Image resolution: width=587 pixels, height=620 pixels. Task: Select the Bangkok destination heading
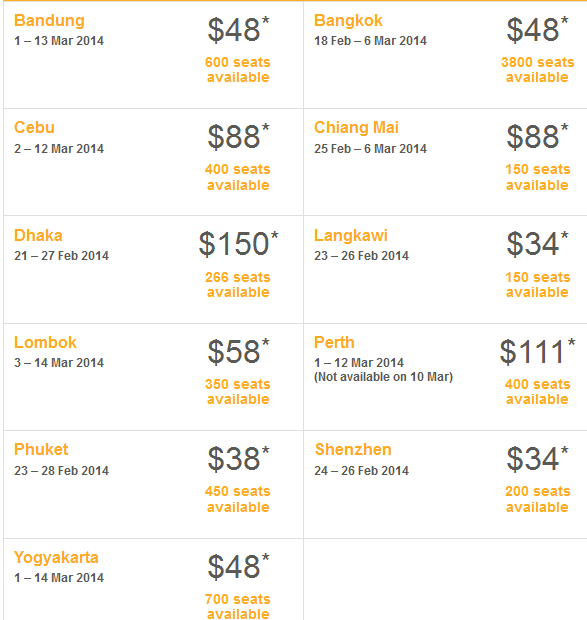(348, 21)
